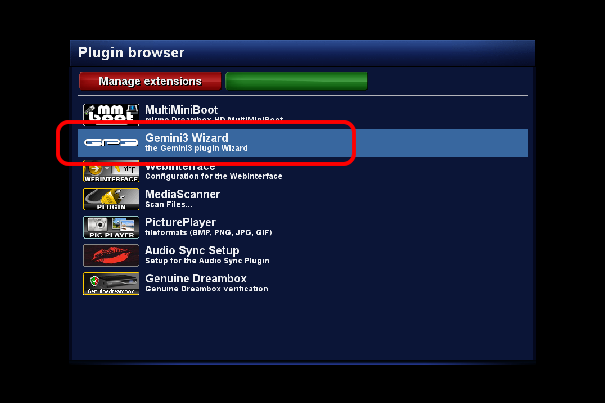Click the Audio Sync red lips icon
Image resolution: width=605 pixels, height=403 pixels.
(111, 256)
